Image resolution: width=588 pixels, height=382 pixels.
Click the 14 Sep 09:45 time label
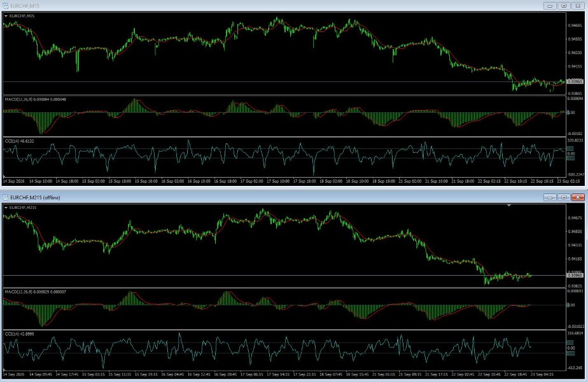coord(41,374)
